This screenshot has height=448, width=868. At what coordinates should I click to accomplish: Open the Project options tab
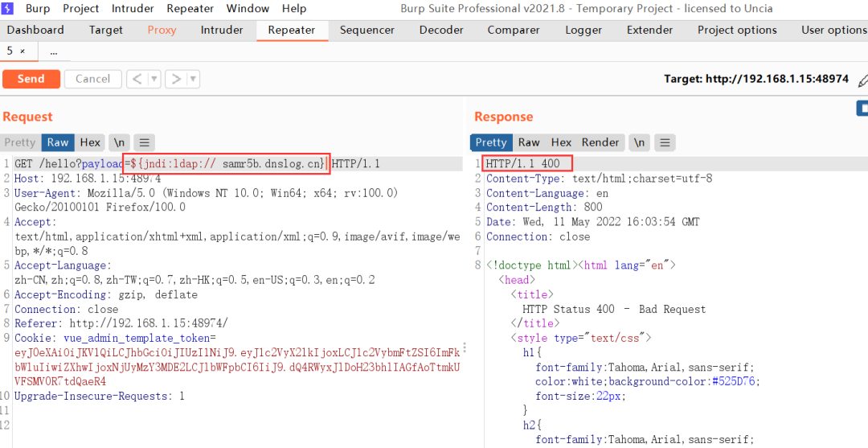[x=737, y=30]
